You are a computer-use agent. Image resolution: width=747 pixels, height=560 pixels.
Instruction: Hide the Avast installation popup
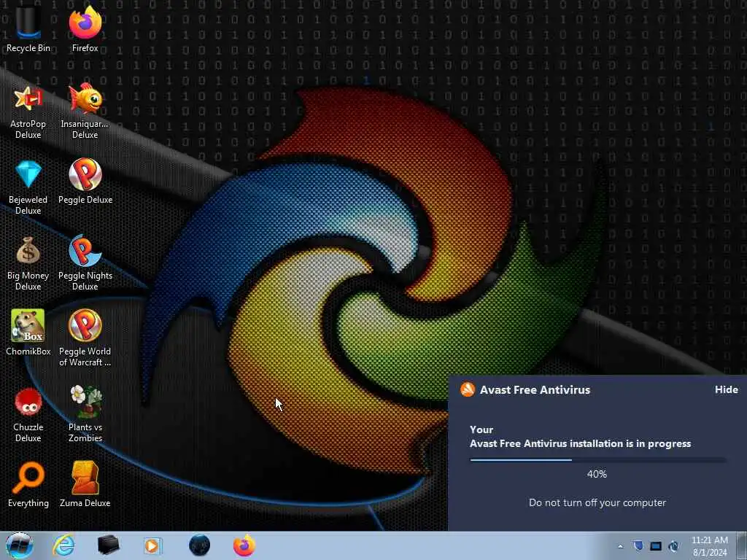click(x=726, y=389)
